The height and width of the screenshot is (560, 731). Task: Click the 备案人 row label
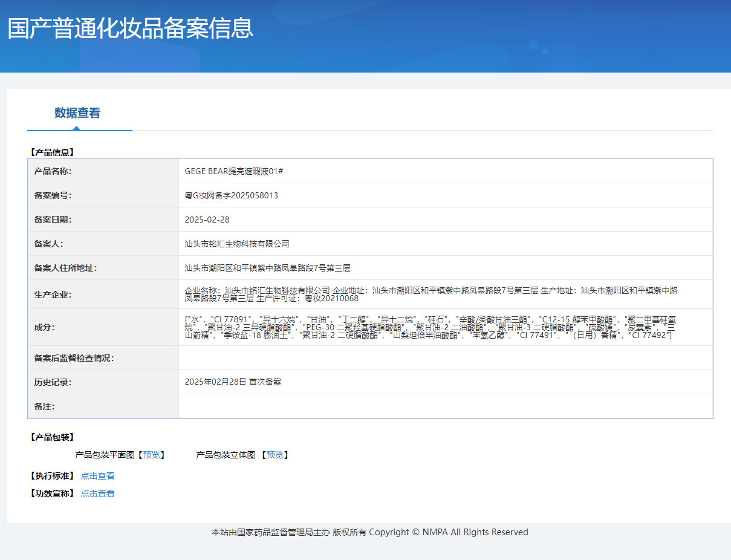click(48, 244)
